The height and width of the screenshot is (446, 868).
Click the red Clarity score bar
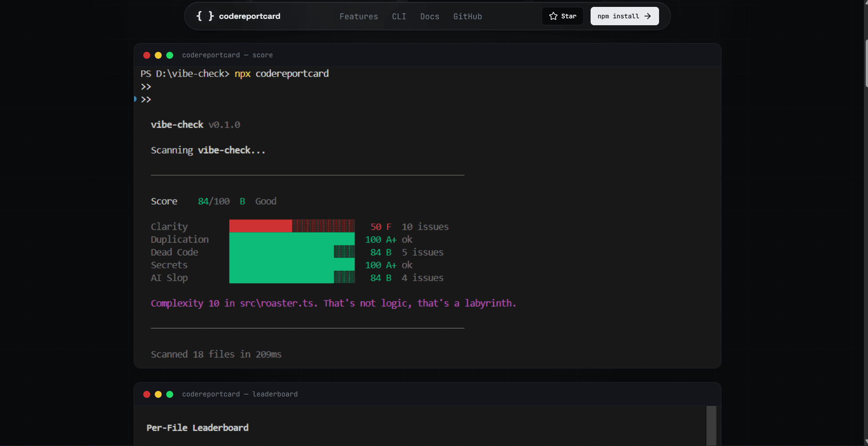260,225
